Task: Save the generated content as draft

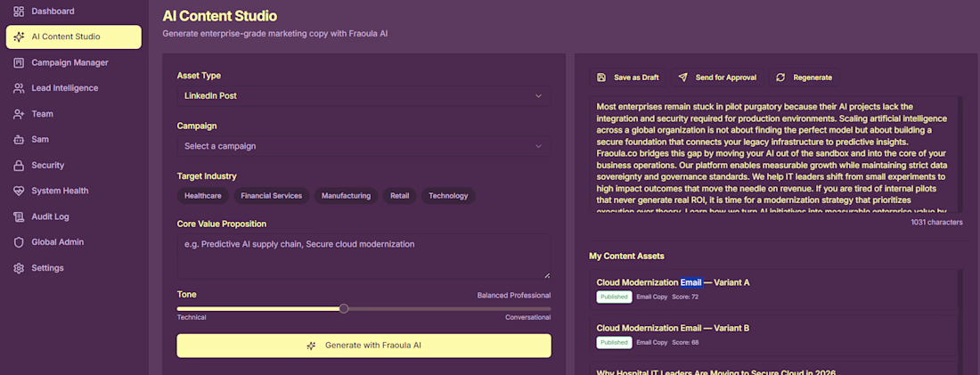Action: (x=628, y=77)
